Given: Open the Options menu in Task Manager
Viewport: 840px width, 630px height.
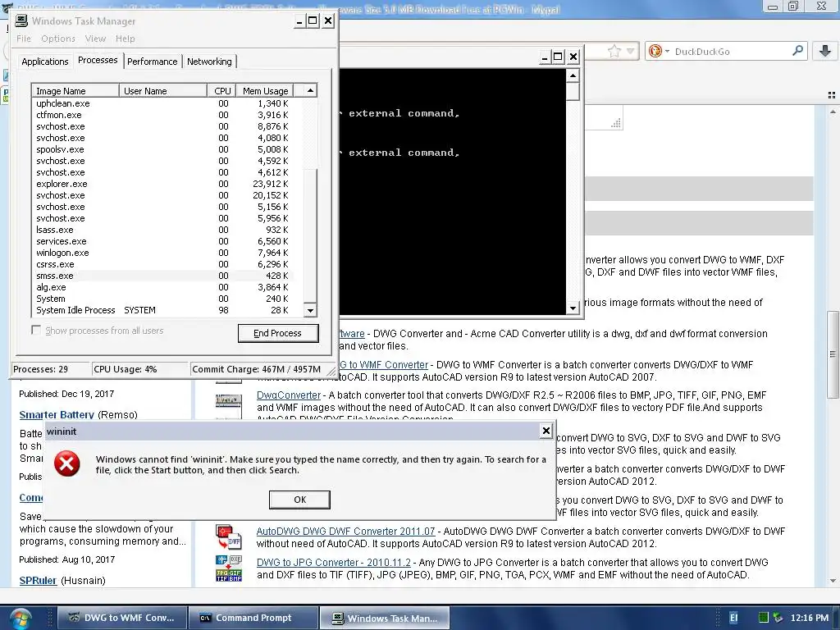Looking at the screenshot, I should click(58, 39).
